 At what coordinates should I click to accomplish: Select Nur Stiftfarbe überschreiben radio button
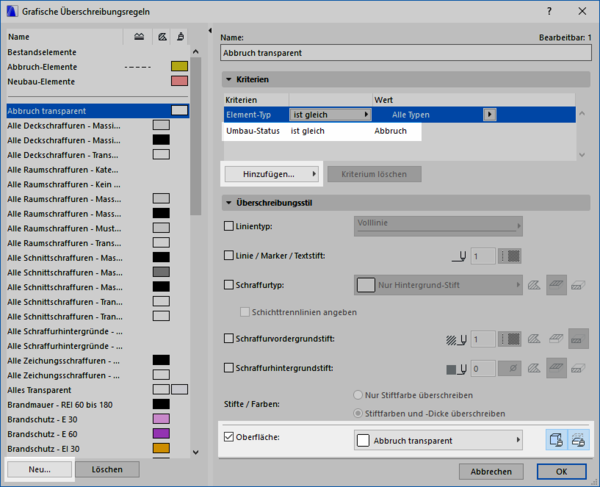point(358,395)
